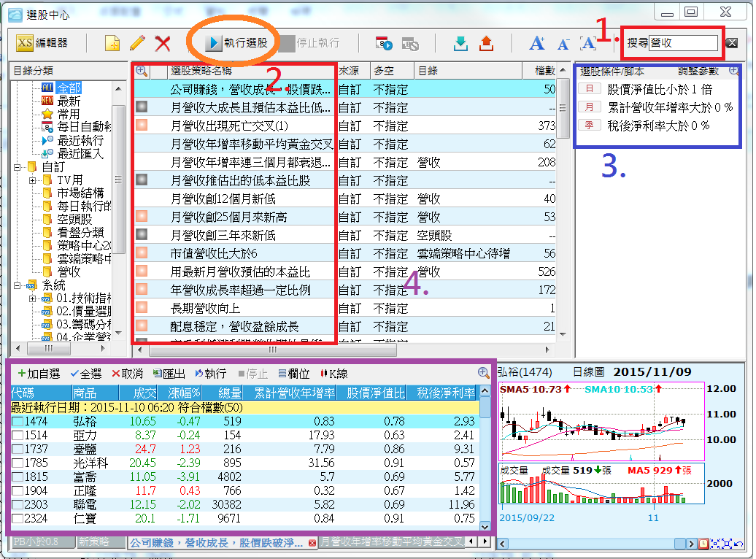756x559 pixels.
Task: Increase font size with large A icon
Action: (x=537, y=43)
